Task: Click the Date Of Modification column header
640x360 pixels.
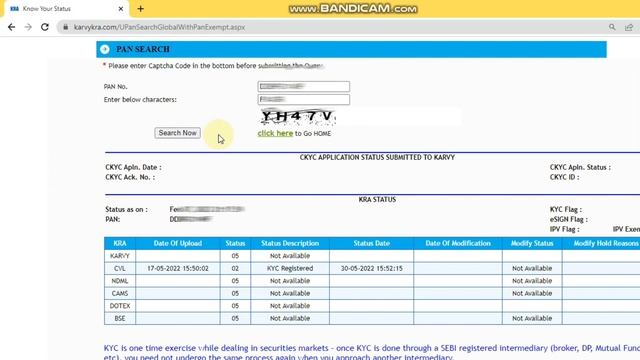Action: tap(458, 243)
